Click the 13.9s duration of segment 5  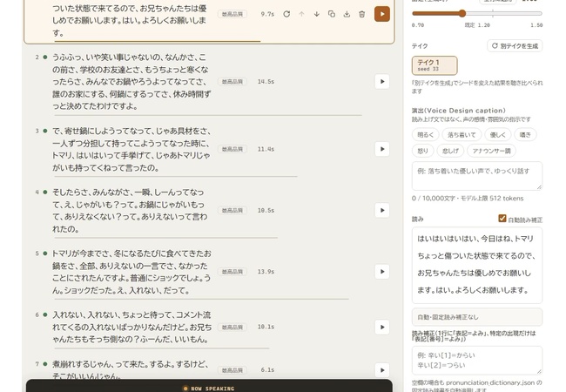click(266, 272)
